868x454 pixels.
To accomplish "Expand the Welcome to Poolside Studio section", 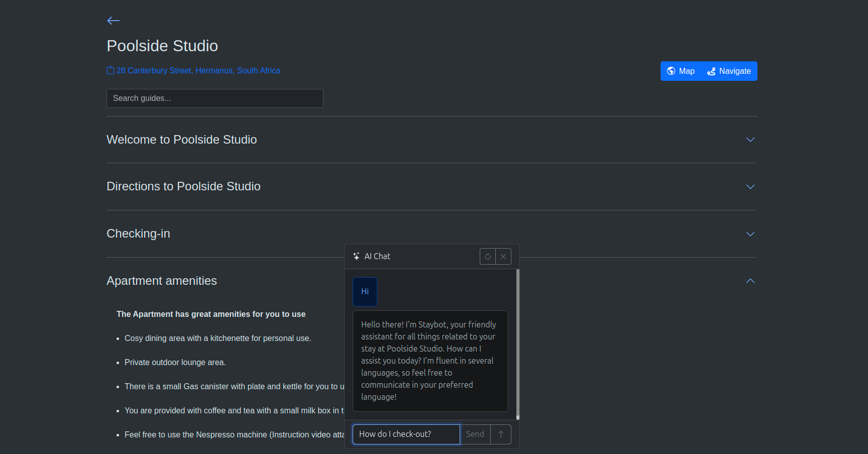I will pos(750,140).
